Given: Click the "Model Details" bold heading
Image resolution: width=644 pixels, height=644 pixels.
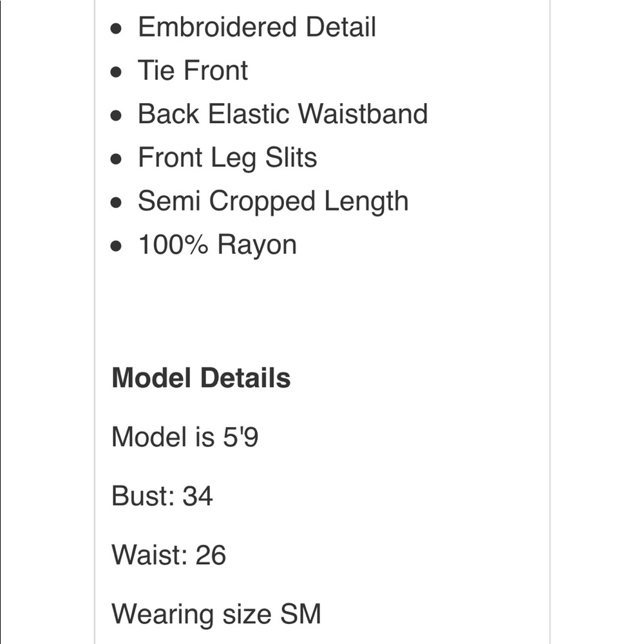Looking at the screenshot, I should point(201,378).
